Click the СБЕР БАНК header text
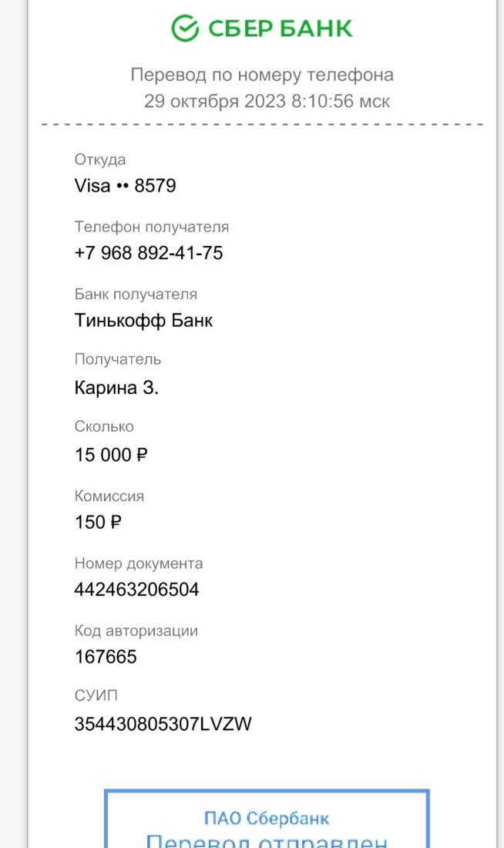Viewport: 504px width, 848px height. pos(280,29)
